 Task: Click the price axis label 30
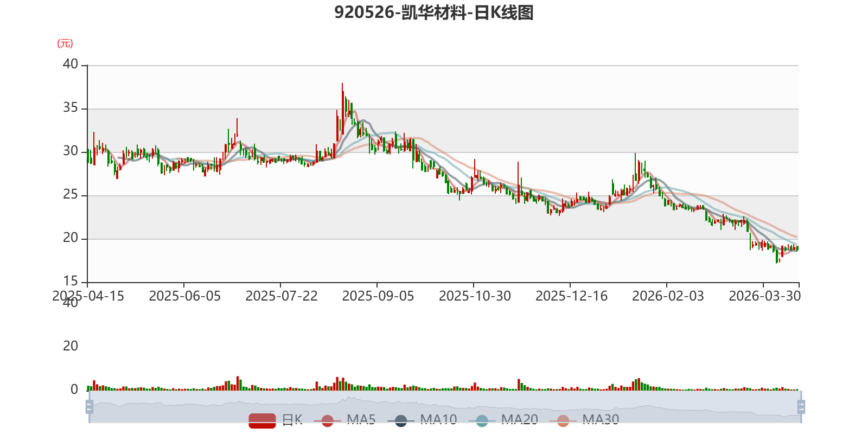71,151
